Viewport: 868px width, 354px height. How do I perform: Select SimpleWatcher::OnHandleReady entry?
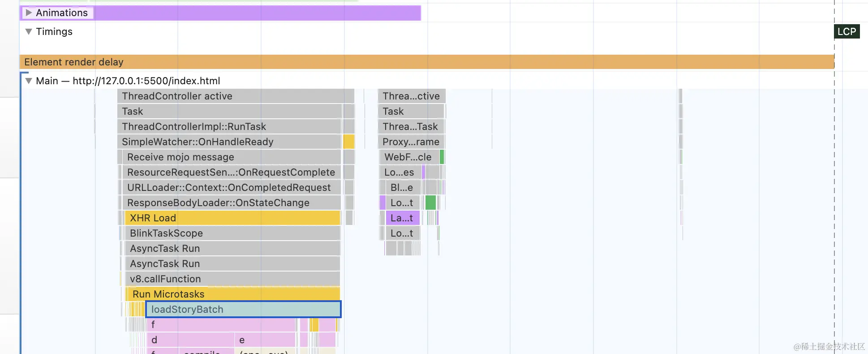click(x=229, y=142)
